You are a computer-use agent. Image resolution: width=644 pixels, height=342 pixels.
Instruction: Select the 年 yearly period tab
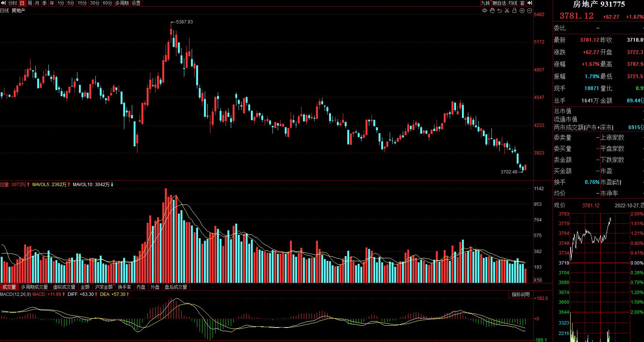tap(52, 3)
